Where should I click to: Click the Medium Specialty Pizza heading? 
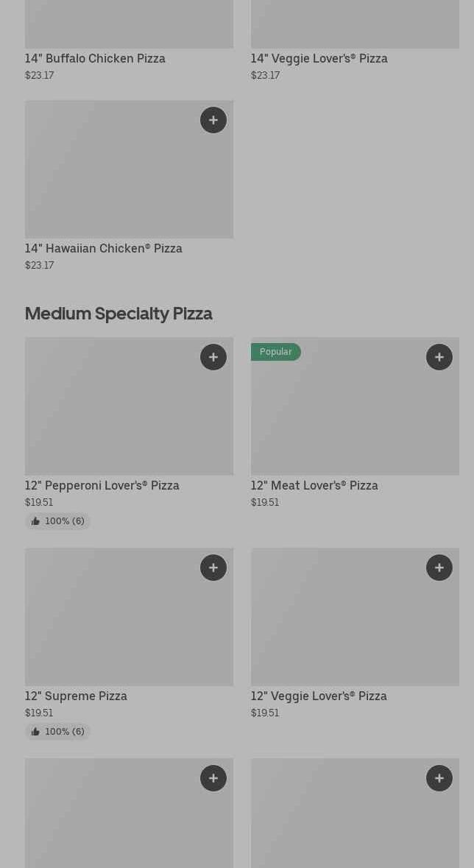(x=118, y=313)
